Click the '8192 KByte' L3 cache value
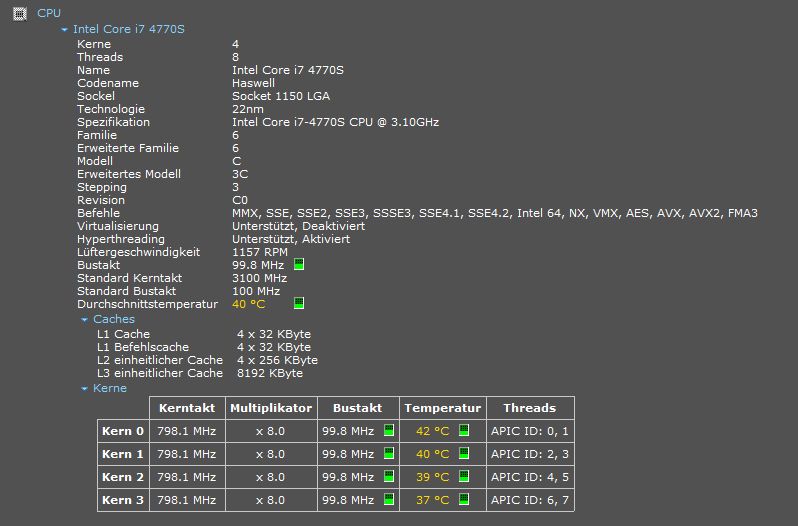 click(270, 373)
